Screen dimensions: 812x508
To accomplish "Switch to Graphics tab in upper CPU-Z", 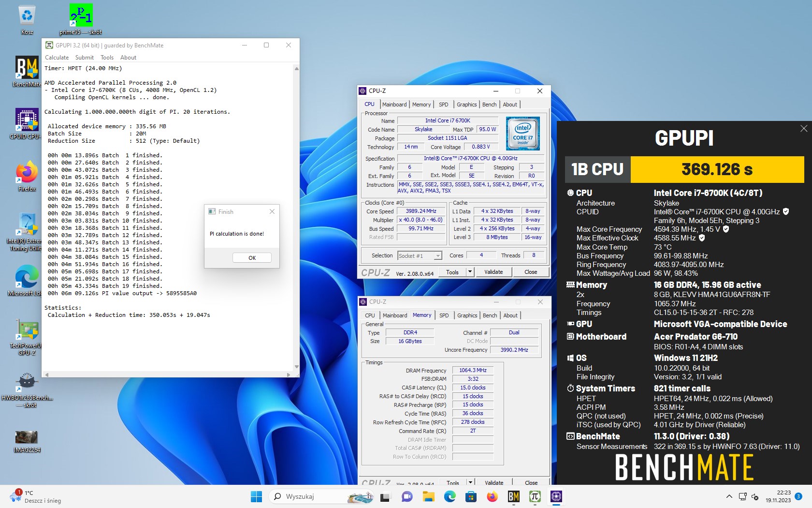I will [467, 105].
